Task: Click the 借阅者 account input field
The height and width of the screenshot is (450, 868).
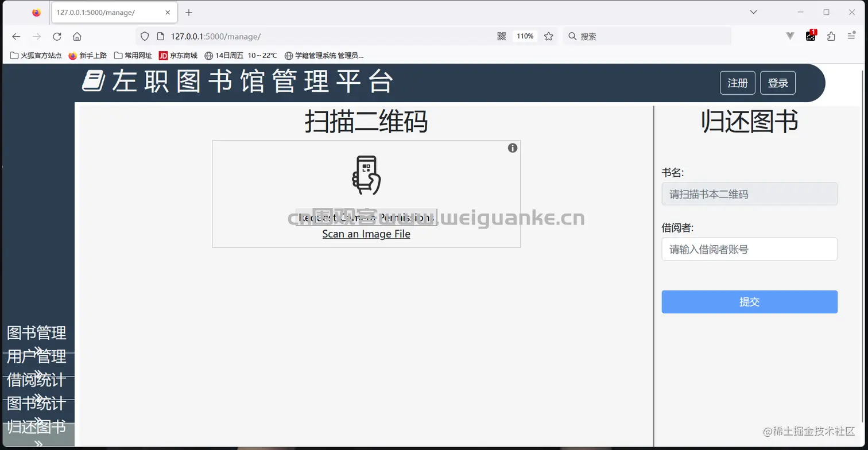Action: (749, 249)
